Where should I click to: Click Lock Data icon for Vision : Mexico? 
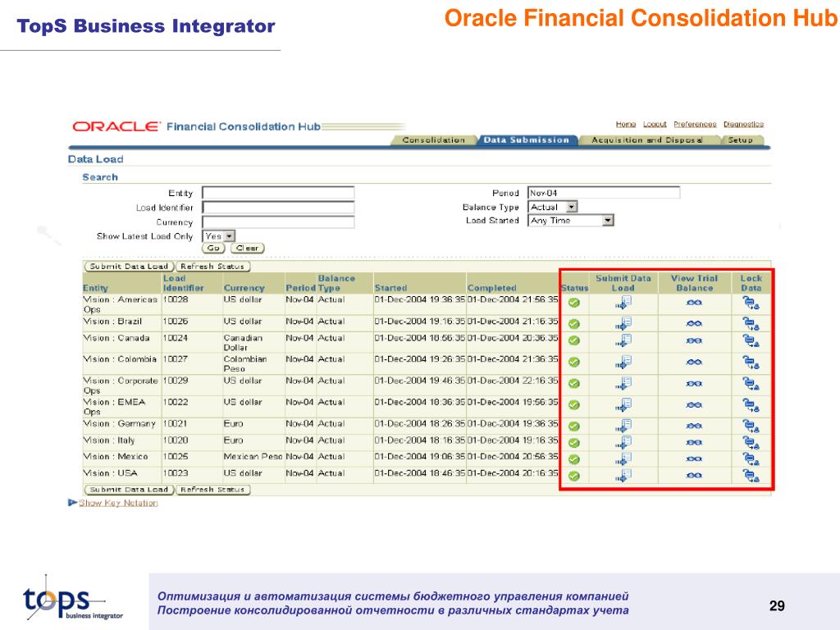[x=751, y=459]
